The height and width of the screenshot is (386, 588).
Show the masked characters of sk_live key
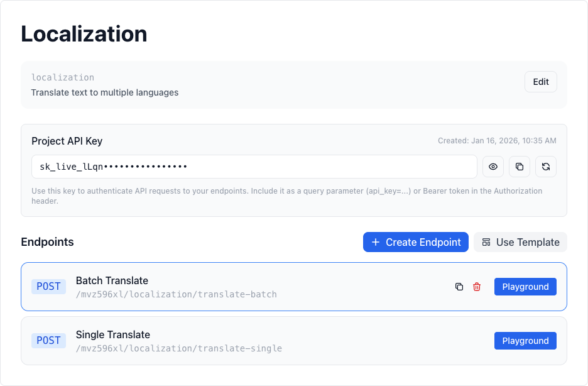493,167
